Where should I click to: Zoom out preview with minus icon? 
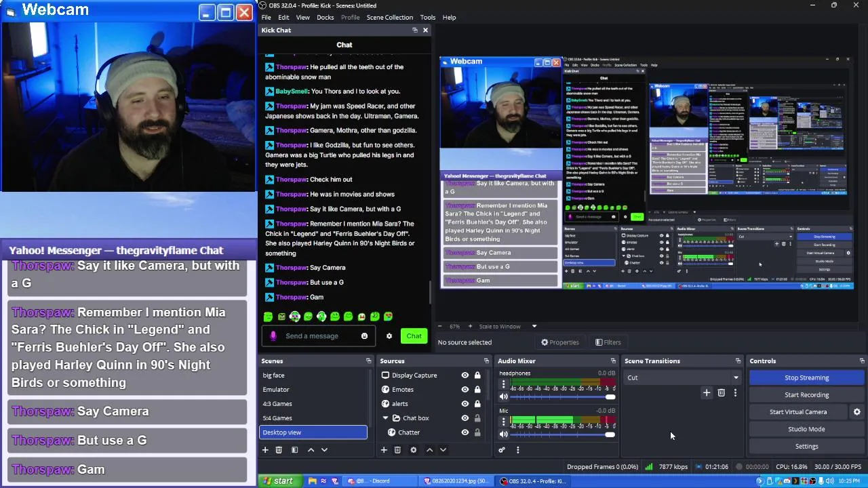(439, 327)
